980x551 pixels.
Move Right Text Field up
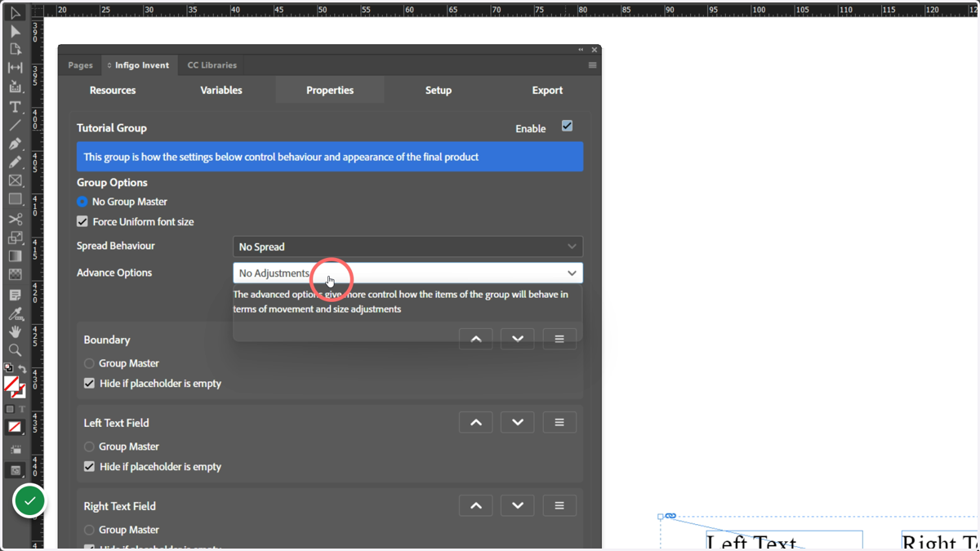pos(476,505)
